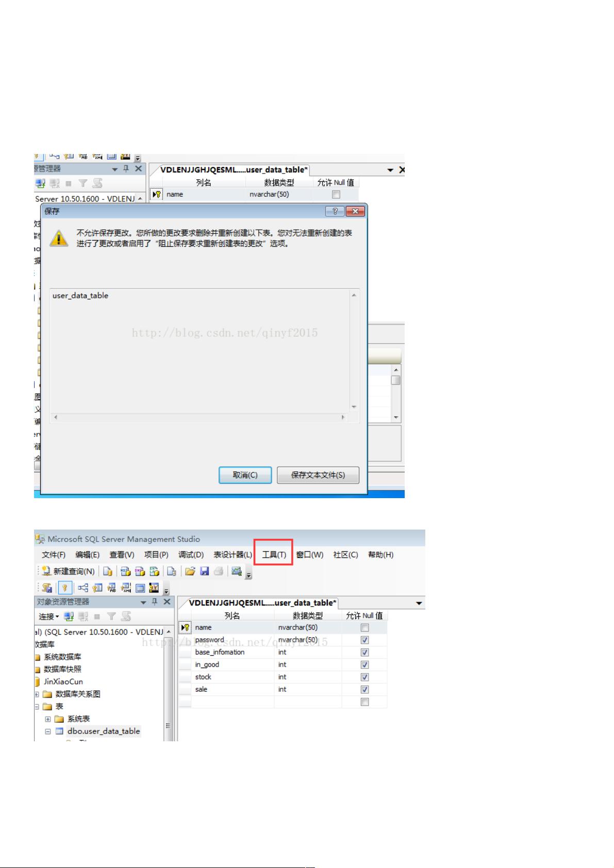This screenshot has height=868, width=614.
Task: Click the connect server icon next to 连接
Action: [x=69, y=617]
